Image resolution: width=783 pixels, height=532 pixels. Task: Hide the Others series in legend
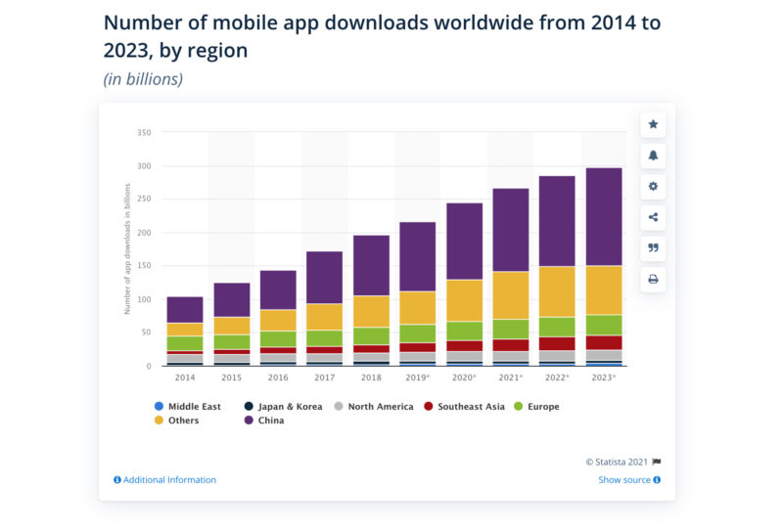(176, 421)
